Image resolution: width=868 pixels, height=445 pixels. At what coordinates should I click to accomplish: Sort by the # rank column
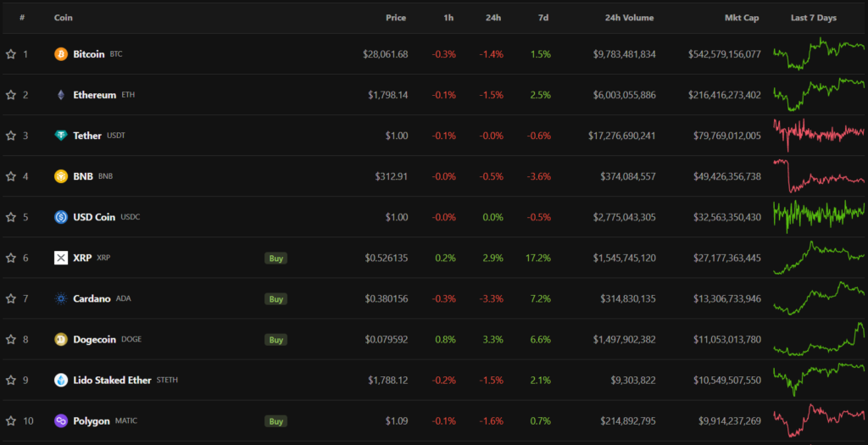pyautogui.click(x=22, y=18)
